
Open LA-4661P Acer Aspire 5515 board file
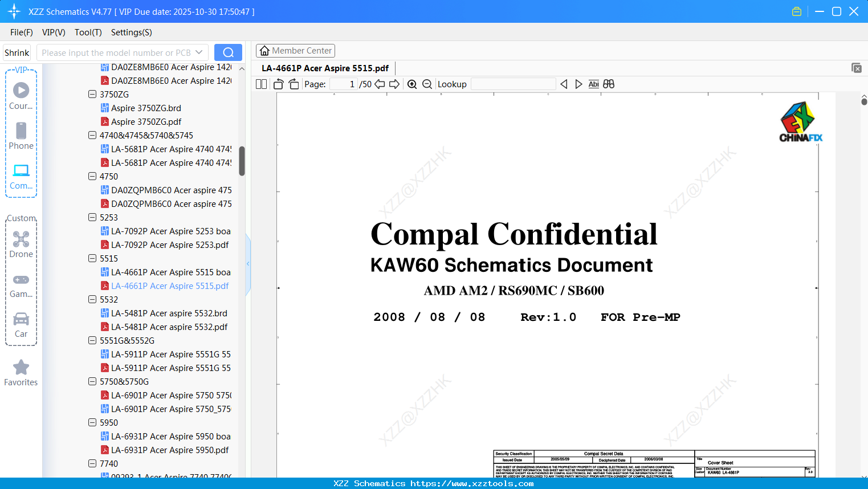coord(166,272)
